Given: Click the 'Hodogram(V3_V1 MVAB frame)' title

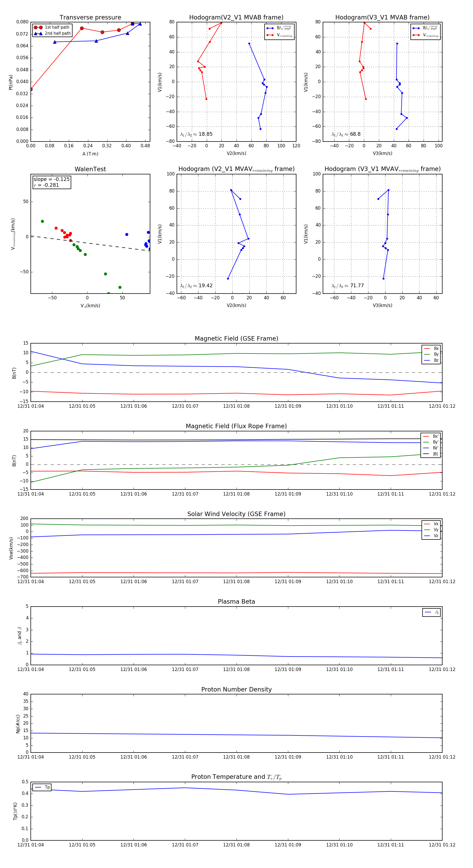Looking at the screenshot, I should [382, 18].
